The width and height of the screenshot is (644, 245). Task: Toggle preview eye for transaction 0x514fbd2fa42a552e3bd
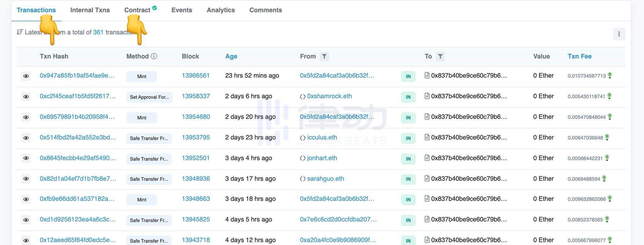tap(26, 138)
